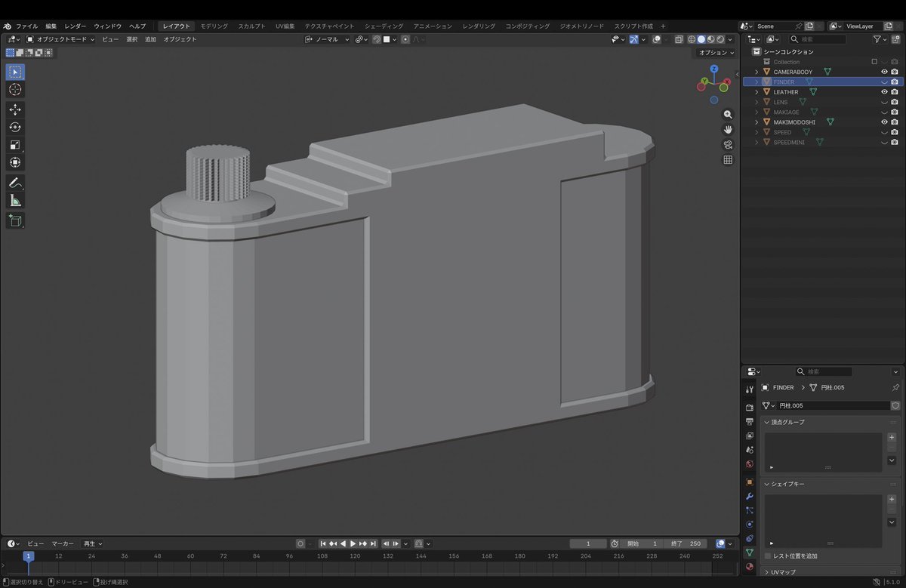Open the Render properties tab
This screenshot has height=588, width=906.
tap(749, 408)
